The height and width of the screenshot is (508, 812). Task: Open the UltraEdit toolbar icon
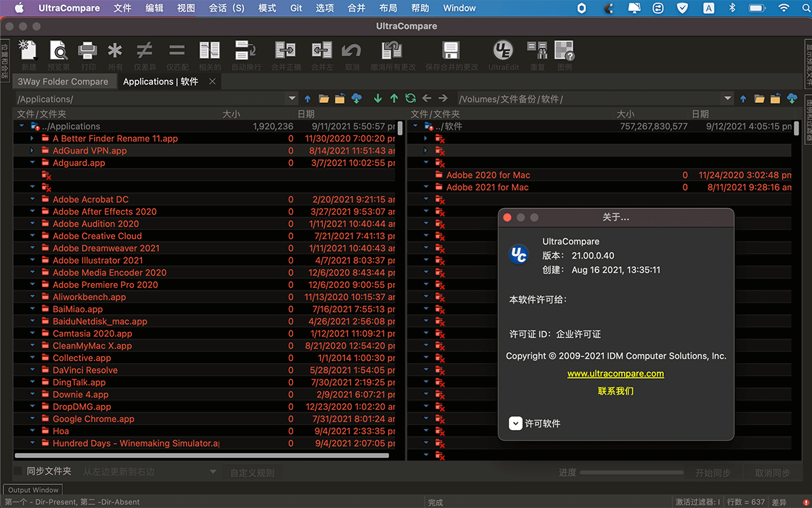pos(503,51)
